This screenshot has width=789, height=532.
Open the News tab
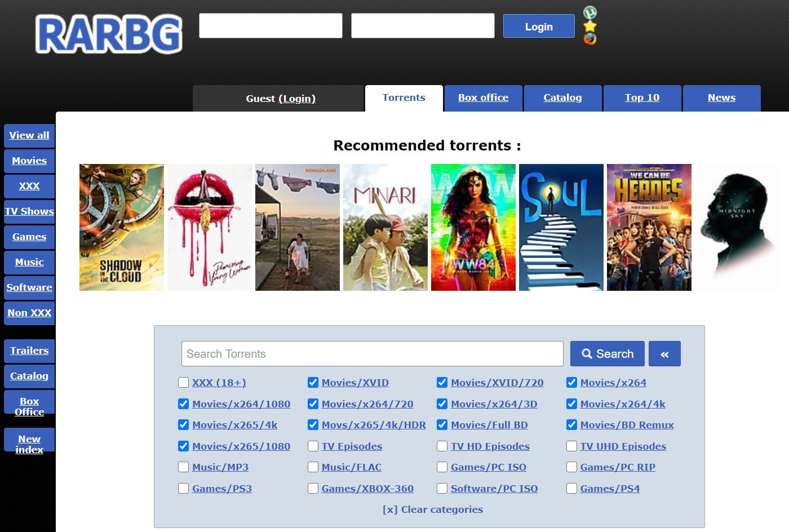tap(721, 98)
